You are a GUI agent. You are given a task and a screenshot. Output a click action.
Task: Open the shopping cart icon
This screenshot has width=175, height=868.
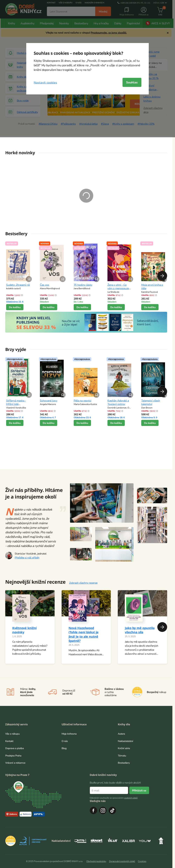(160, 10)
